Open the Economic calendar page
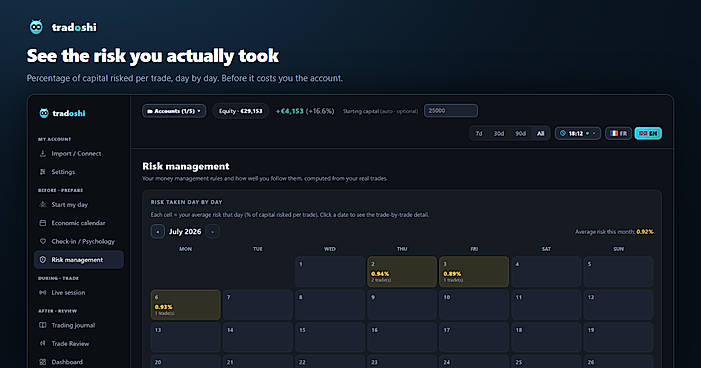The image size is (701, 368). coord(79,223)
